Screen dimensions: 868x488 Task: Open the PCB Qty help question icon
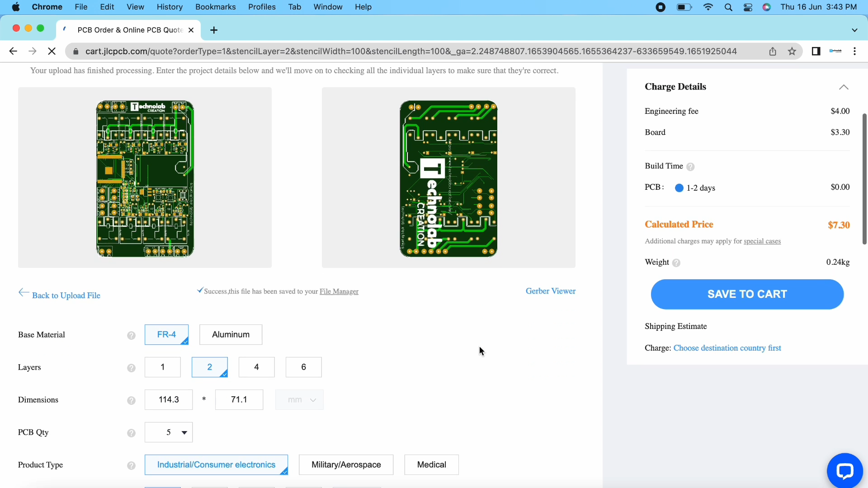(x=131, y=433)
